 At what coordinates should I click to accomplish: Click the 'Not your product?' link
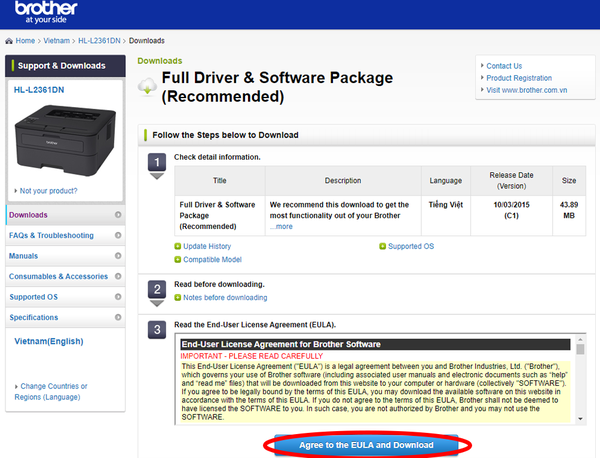tap(48, 191)
